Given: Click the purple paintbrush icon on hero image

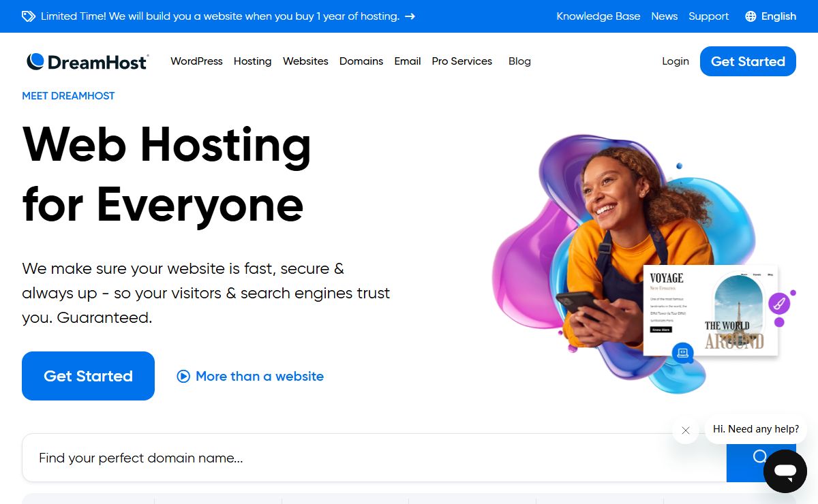Looking at the screenshot, I should pos(779,303).
